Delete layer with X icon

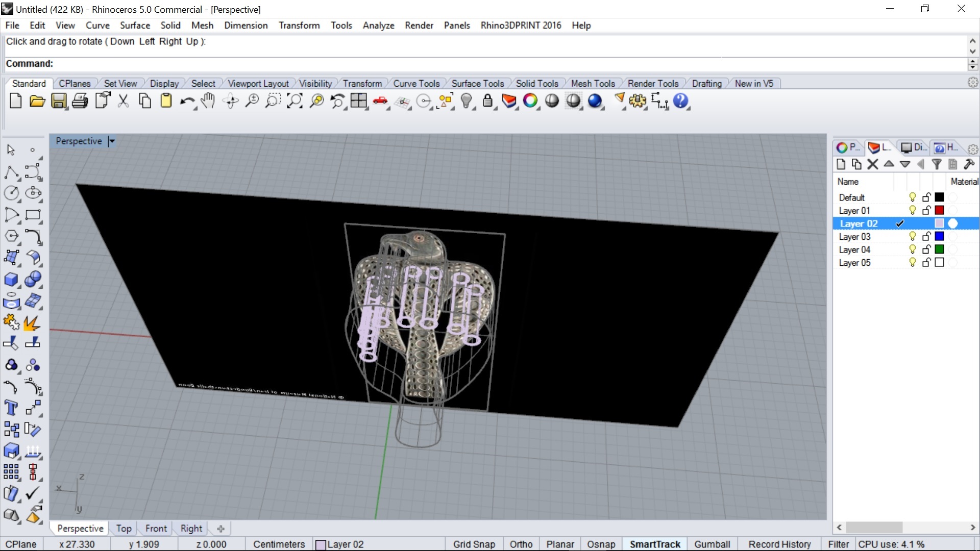872,164
